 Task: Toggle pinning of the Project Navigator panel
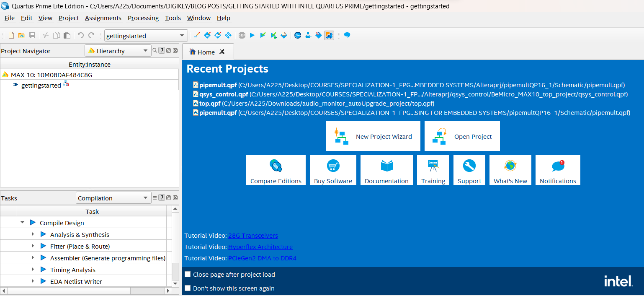pyautogui.click(x=162, y=50)
